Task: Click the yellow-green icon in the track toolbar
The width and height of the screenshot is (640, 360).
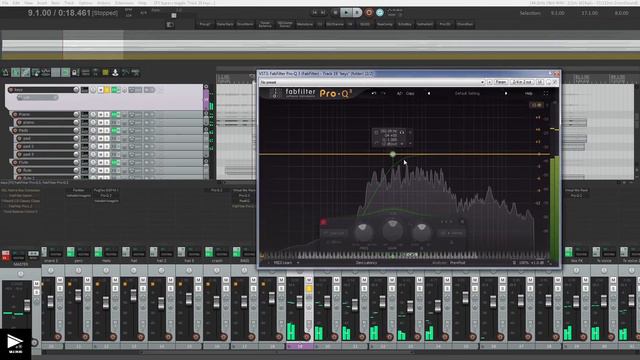Action: (105, 73)
